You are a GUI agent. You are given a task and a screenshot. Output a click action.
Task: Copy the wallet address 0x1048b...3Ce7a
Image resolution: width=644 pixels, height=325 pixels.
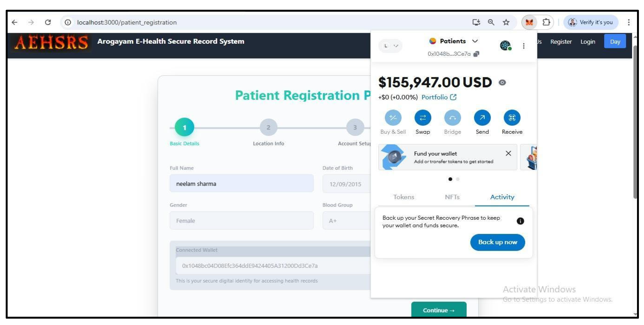[476, 54]
